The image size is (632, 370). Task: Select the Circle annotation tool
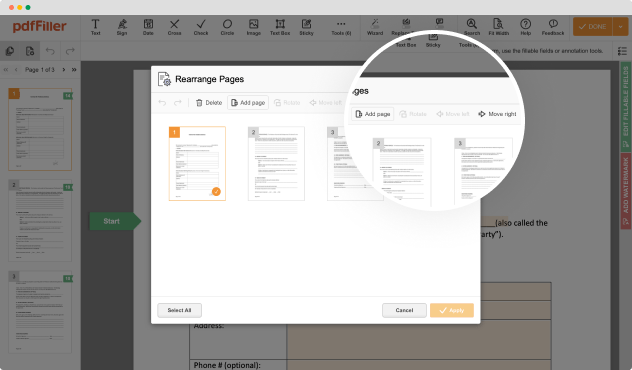click(227, 27)
